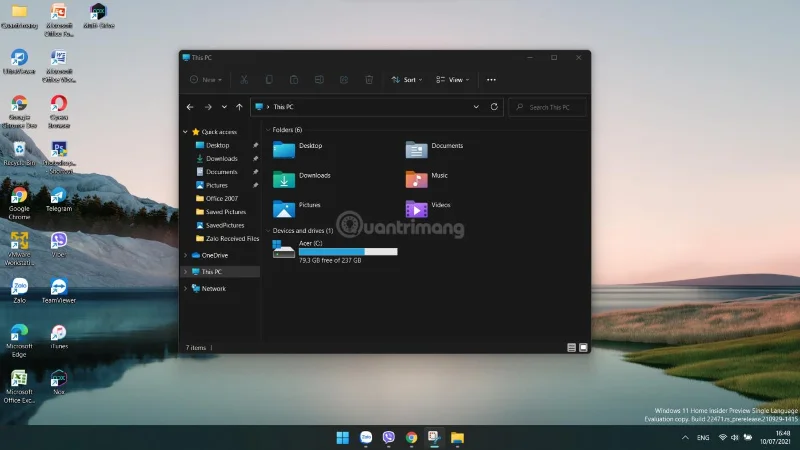Image resolution: width=800 pixels, height=450 pixels.
Task: Open the Desktop folder in Folders group
Action: tap(298, 149)
